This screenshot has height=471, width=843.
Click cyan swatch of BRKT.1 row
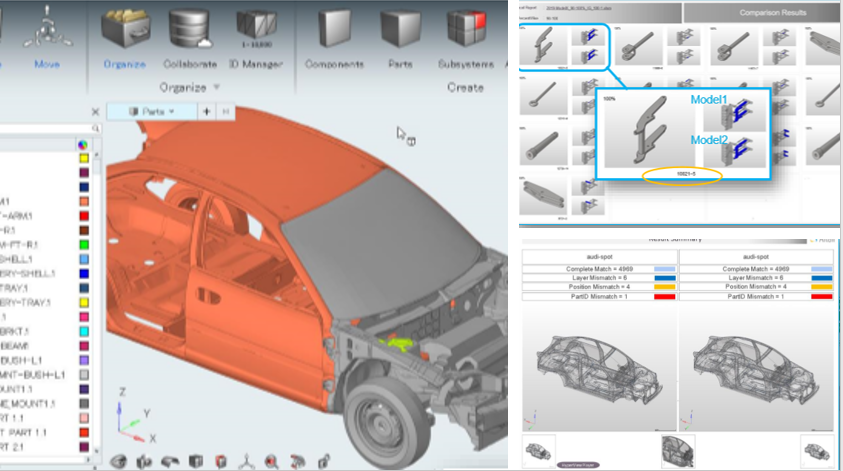(84, 331)
